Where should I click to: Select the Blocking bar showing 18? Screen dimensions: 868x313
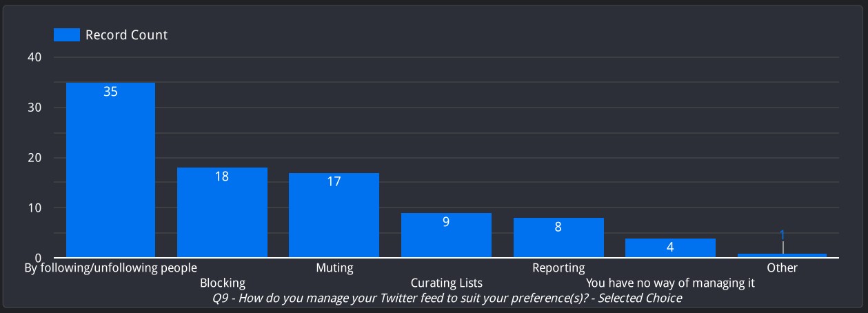(x=222, y=212)
